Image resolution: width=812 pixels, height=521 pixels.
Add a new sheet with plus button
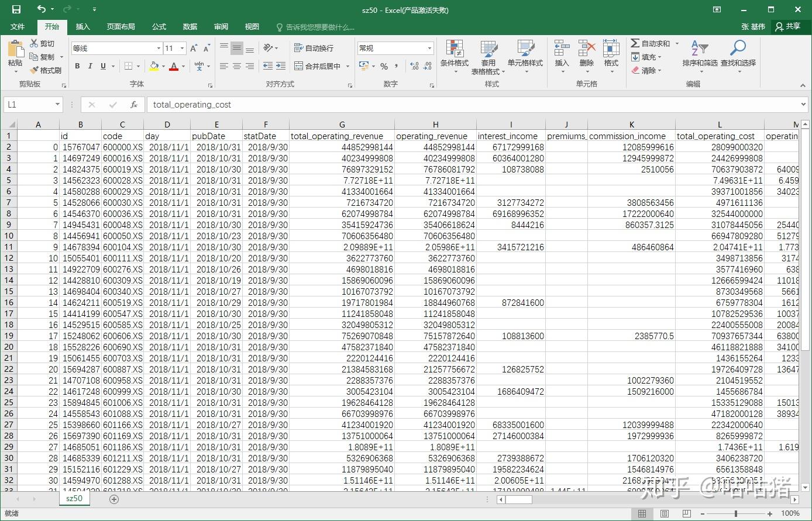[x=114, y=499]
